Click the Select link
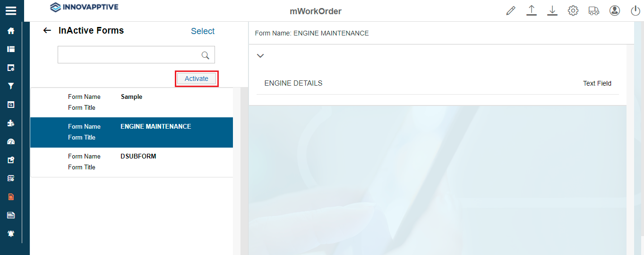The width and height of the screenshot is (644, 255). (x=203, y=31)
